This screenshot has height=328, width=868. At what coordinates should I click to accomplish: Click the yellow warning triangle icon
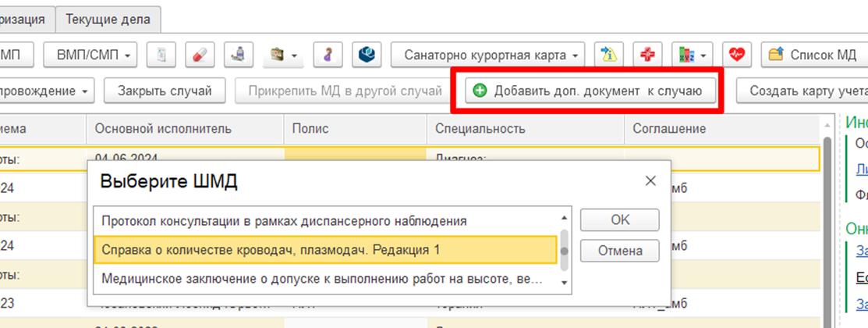click(609, 55)
